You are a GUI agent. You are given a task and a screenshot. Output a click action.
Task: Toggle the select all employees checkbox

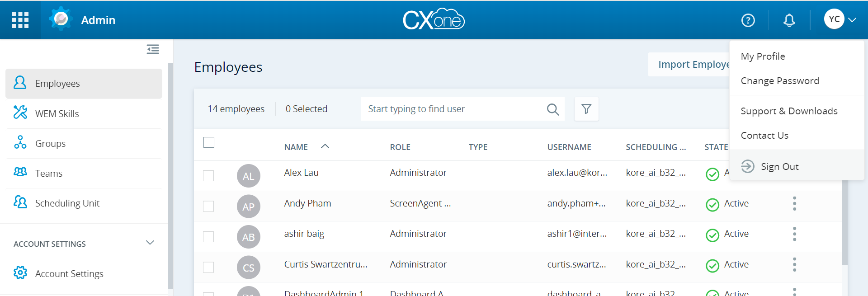point(209,143)
